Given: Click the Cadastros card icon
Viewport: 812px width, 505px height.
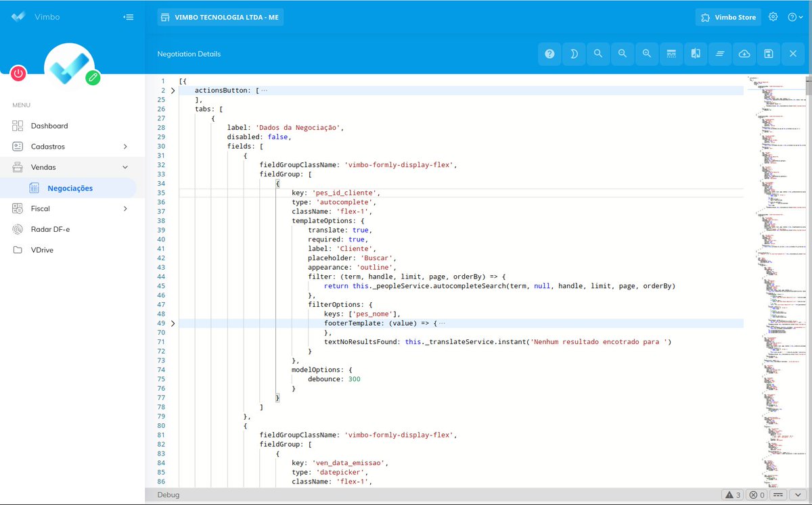Looking at the screenshot, I should point(18,147).
